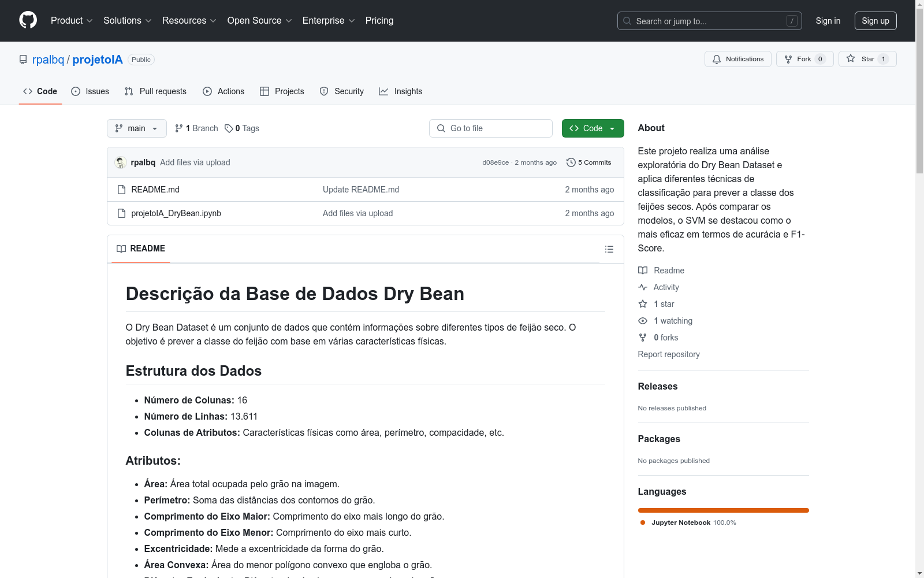Click the projetoIA_DryBean.ipynb file icon
The image size is (924, 578).
point(121,213)
